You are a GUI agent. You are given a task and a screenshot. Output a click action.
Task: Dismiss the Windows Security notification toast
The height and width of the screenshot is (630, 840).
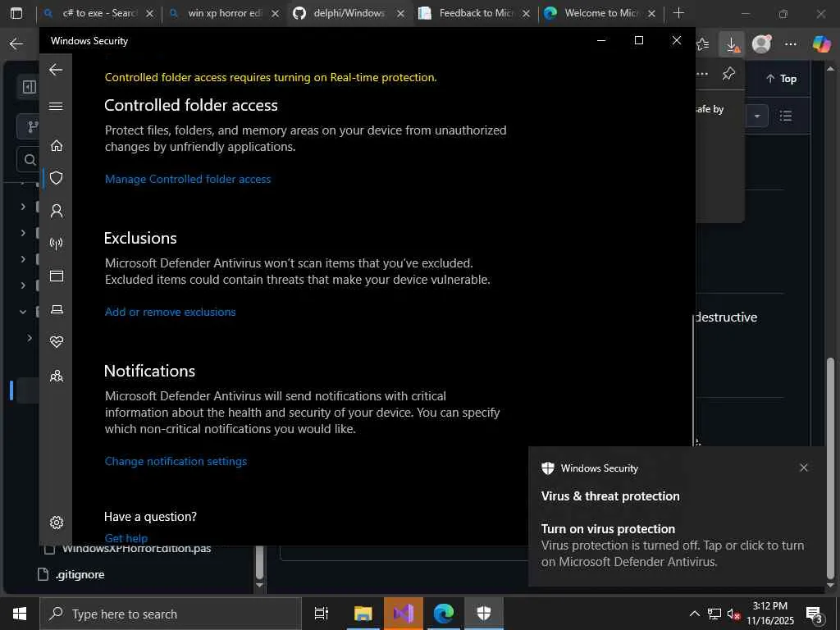tap(804, 468)
